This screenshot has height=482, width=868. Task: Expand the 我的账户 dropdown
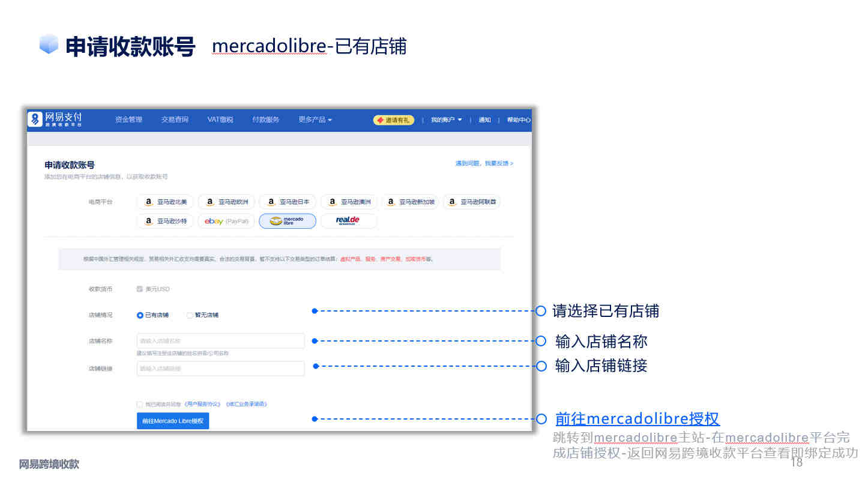[x=446, y=120]
